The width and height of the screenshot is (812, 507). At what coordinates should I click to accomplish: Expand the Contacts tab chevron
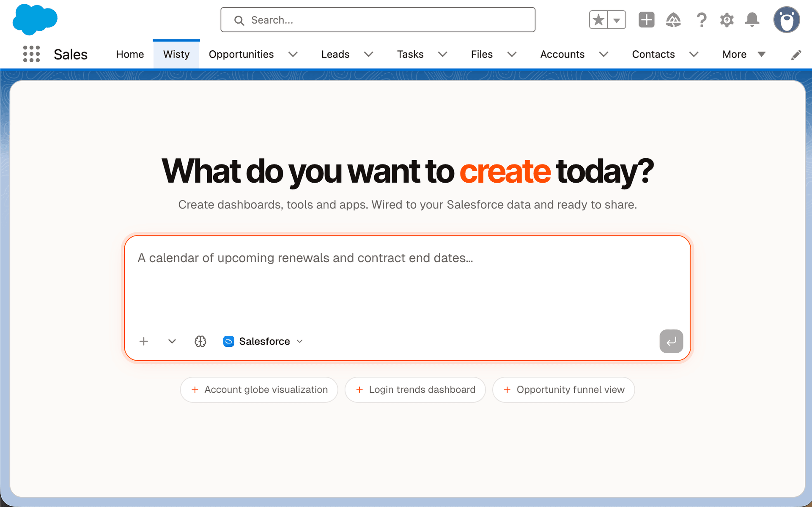click(694, 54)
